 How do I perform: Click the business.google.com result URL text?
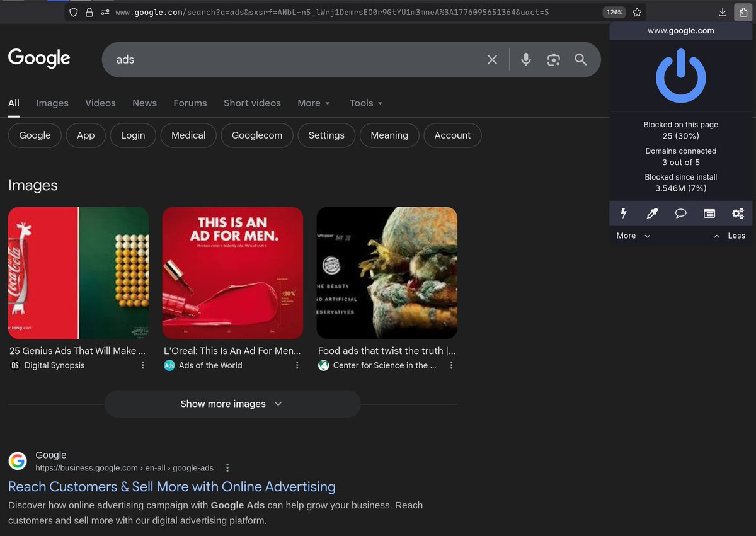[124, 468]
